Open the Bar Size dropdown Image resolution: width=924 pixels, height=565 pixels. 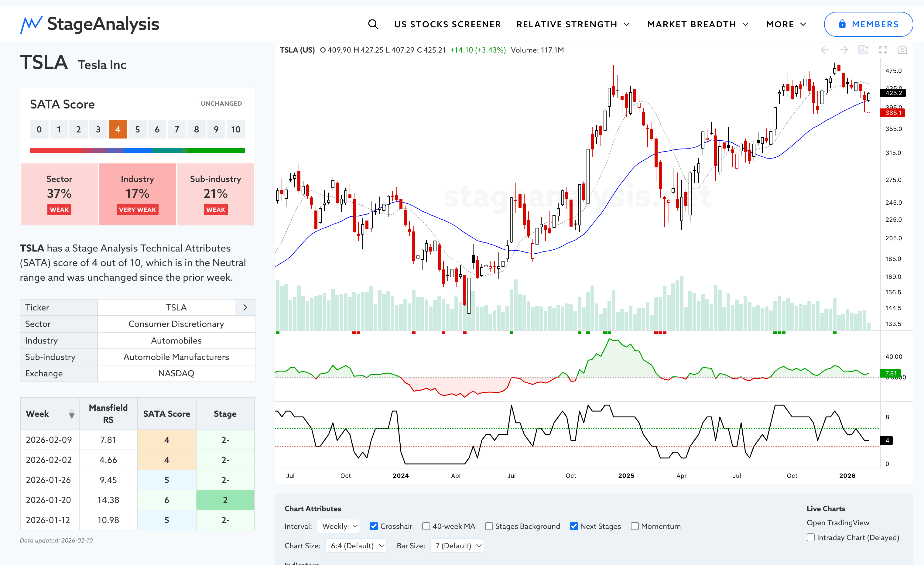tap(457, 546)
